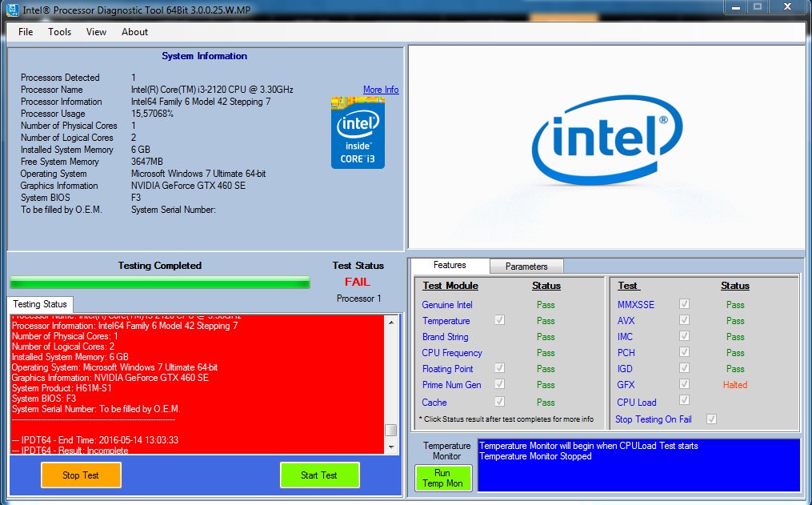Click the Intel inside Core i3 badge
Viewport: 812px width, 505px height.
click(x=358, y=133)
